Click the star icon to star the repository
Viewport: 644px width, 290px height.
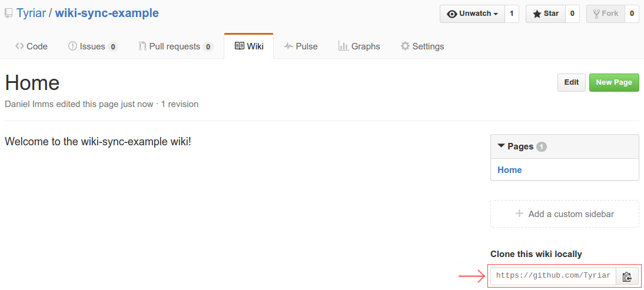point(537,14)
